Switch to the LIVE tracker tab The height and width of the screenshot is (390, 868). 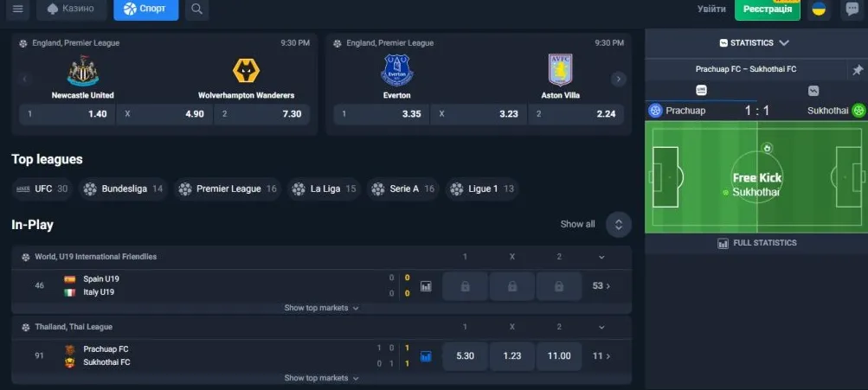click(x=701, y=90)
